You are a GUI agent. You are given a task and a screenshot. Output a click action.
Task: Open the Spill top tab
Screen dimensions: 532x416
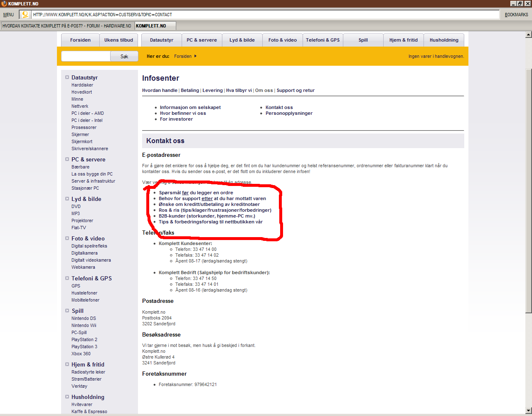tap(363, 40)
